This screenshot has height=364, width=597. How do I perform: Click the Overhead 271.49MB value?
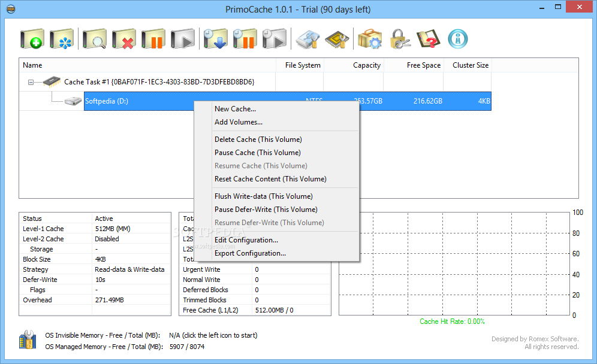coord(110,300)
